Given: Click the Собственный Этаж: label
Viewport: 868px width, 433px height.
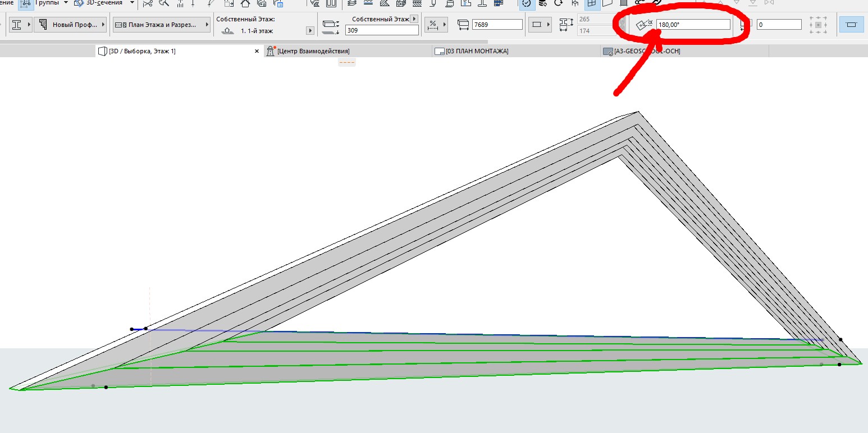Looking at the screenshot, I should [x=245, y=19].
